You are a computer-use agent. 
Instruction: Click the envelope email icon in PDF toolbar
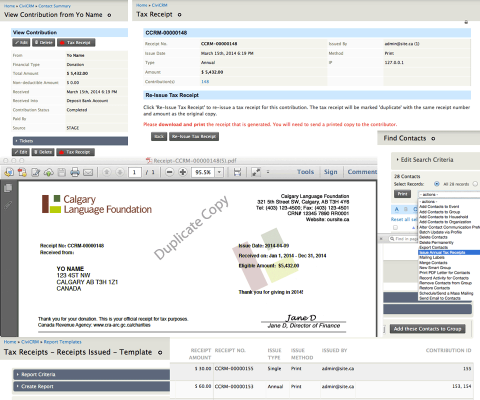point(88,172)
